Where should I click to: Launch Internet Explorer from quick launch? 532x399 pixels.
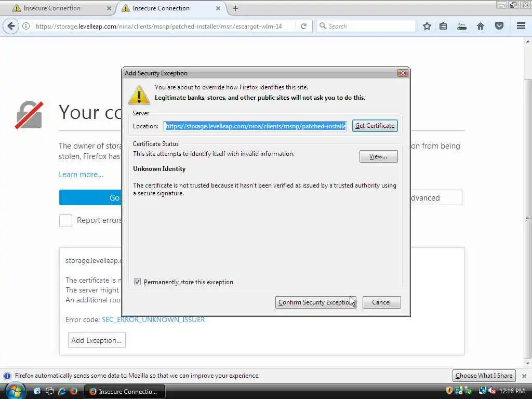61,391
